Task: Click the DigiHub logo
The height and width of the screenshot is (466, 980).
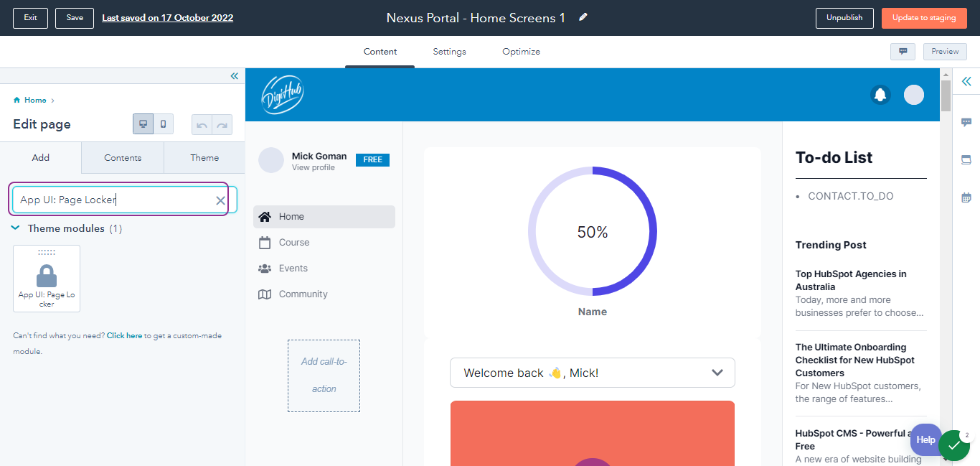Action: click(x=282, y=95)
